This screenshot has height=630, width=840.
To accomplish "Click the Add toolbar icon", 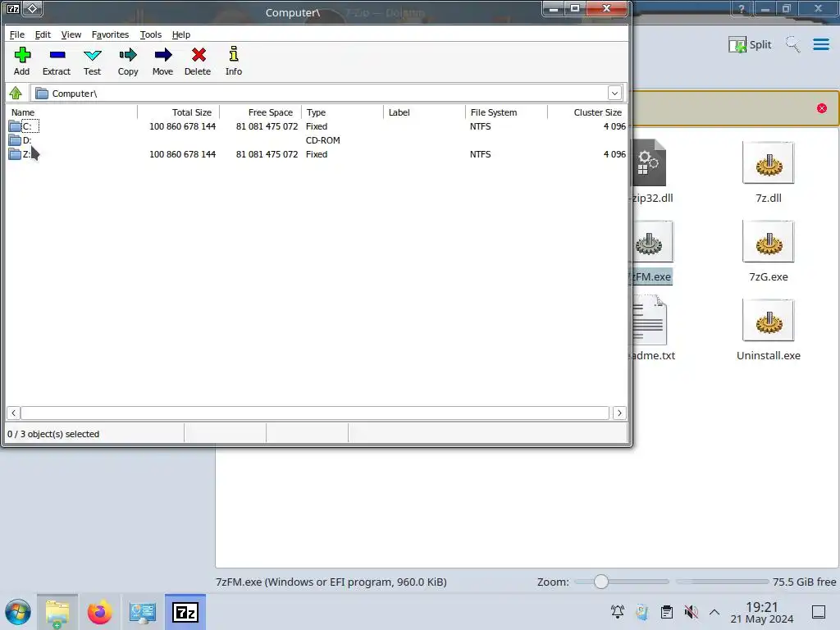I will (22, 55).
